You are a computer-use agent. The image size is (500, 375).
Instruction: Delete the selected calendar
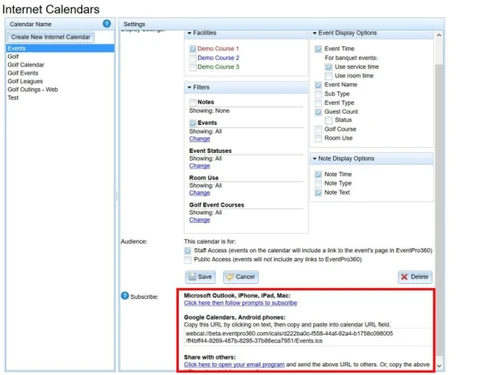point(415,277)
